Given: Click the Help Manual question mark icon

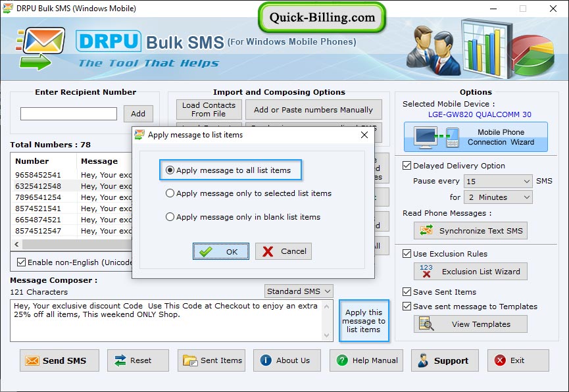Looking at the screenshot, I should [342, 360].
